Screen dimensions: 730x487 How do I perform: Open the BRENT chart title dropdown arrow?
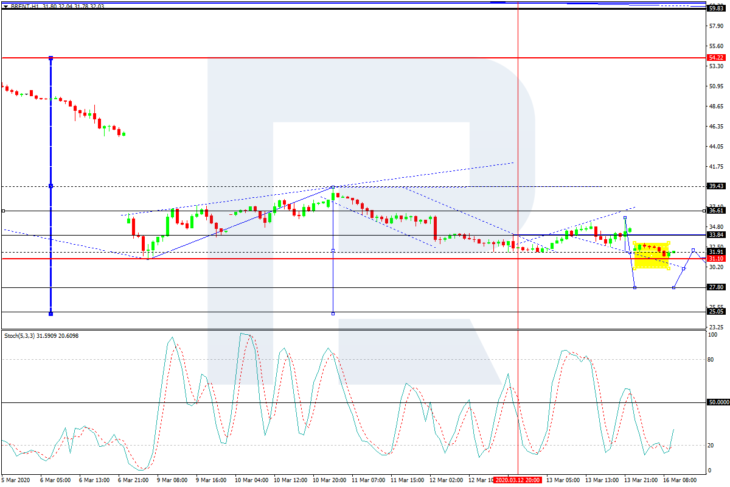pos(6,6)
